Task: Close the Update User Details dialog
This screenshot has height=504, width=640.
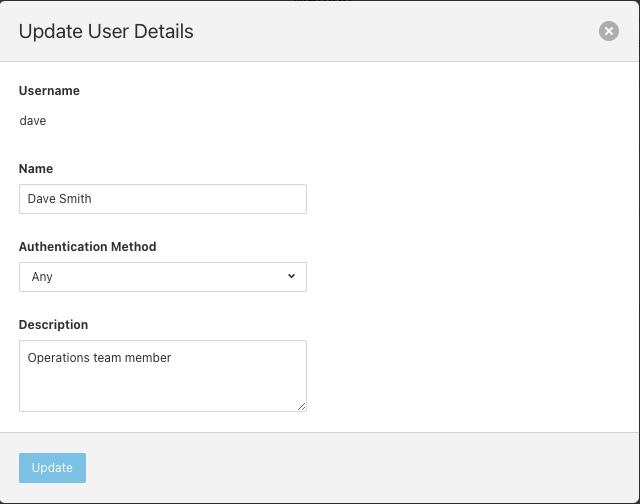Action: coord(608,31)
